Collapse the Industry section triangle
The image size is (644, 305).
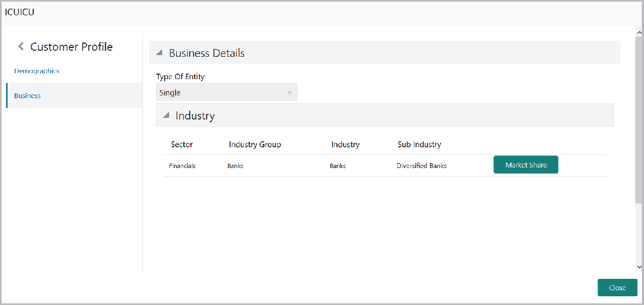click(166, 116)
